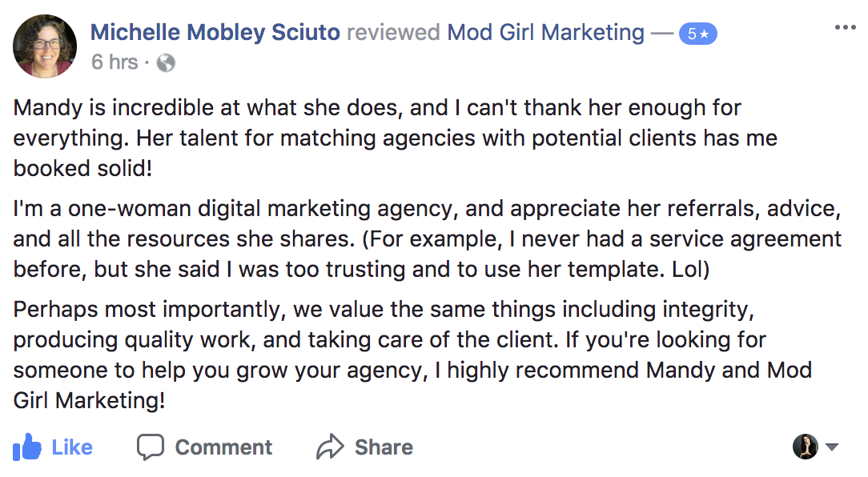Click the small avatar beside the dropdown arrow
The width and height of the screenshot is (868, 477).
(805, 447)
